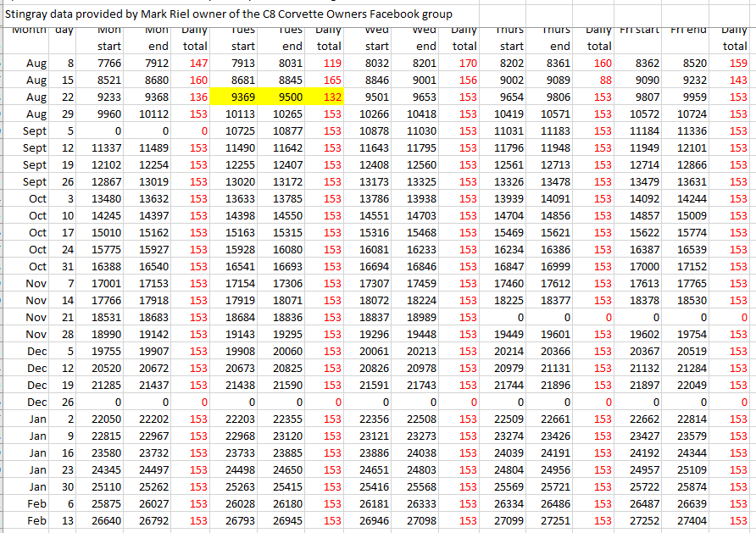This screenshot has width=756, height=533.
Task: Click the red daily total 147
Action: (197, 63)
